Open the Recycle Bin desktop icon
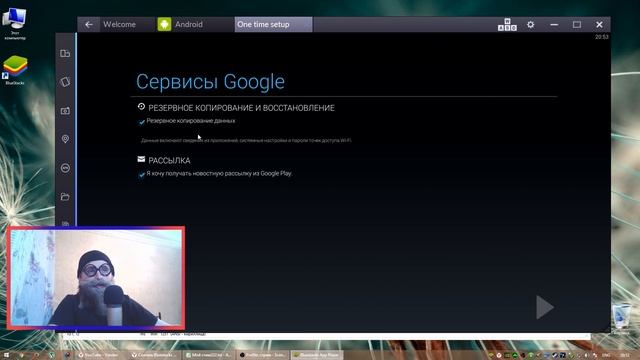Viewport: 640px width, 360px height. click(x=621, y=319)
